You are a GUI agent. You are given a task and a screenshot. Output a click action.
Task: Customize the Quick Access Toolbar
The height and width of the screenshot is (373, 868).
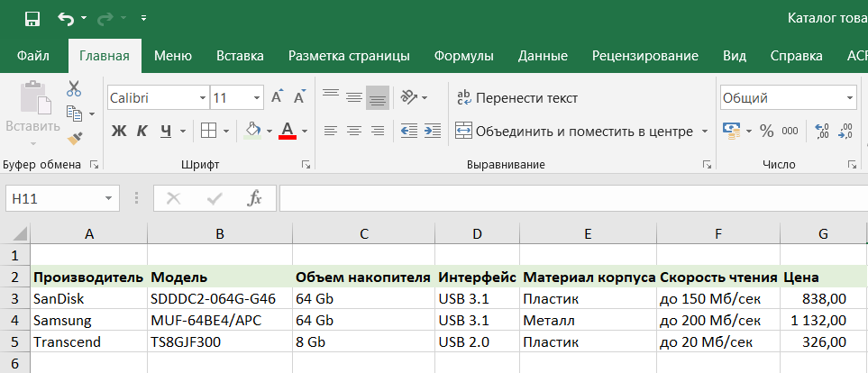pos(144,18)
